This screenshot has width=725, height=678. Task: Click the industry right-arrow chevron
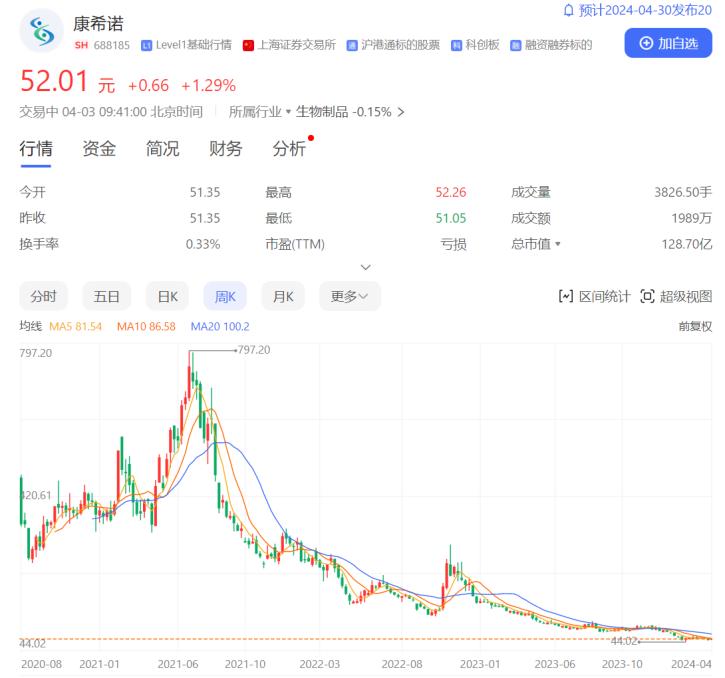(401, 112)
